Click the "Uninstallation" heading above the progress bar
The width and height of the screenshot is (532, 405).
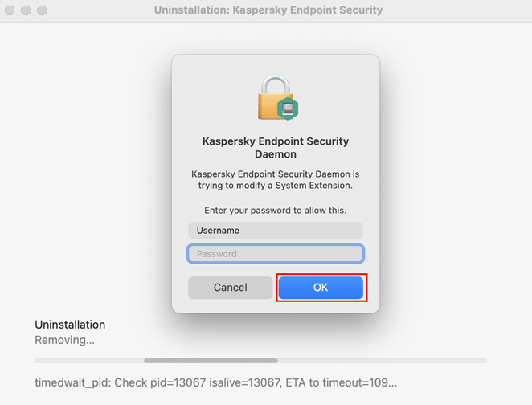pyautogui.click(x=70, y=325)
